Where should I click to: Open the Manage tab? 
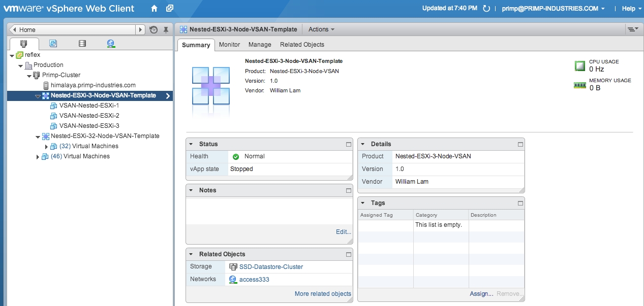pyautogui.click(x=260, y=45)
